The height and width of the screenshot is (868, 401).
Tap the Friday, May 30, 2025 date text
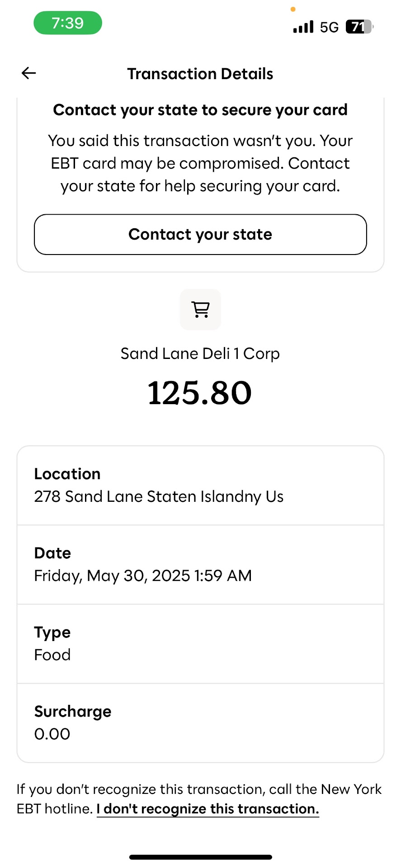143,576
